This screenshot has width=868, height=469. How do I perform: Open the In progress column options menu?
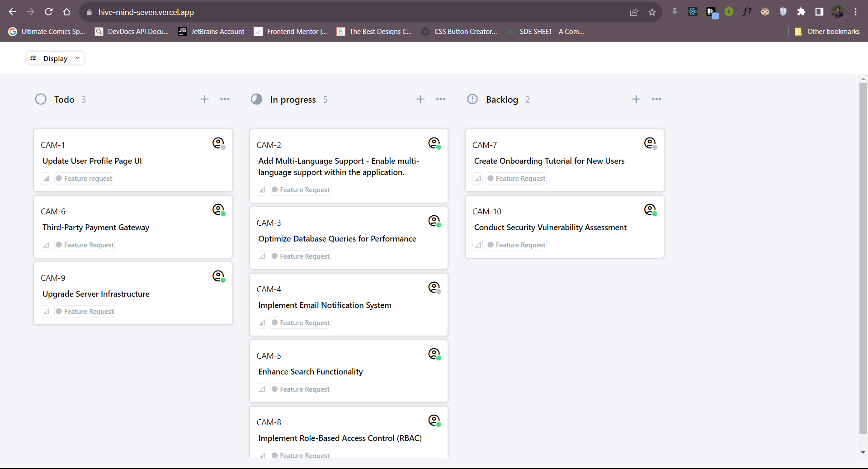click(441, 99)
